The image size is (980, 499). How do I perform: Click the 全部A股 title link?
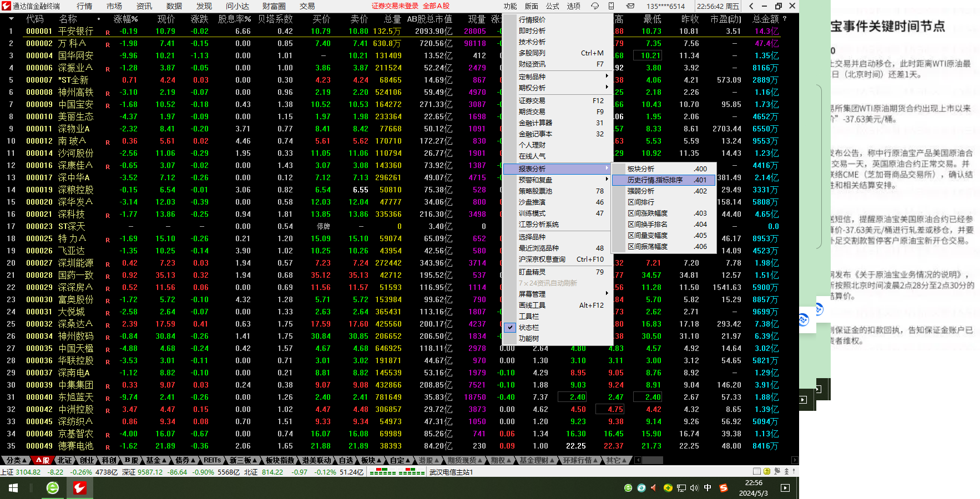click(436, 6)
